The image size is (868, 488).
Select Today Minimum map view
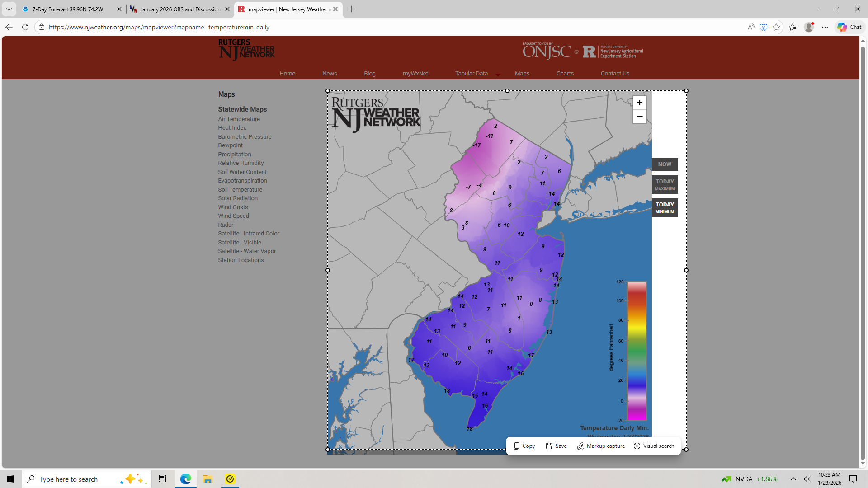(665, 207)
